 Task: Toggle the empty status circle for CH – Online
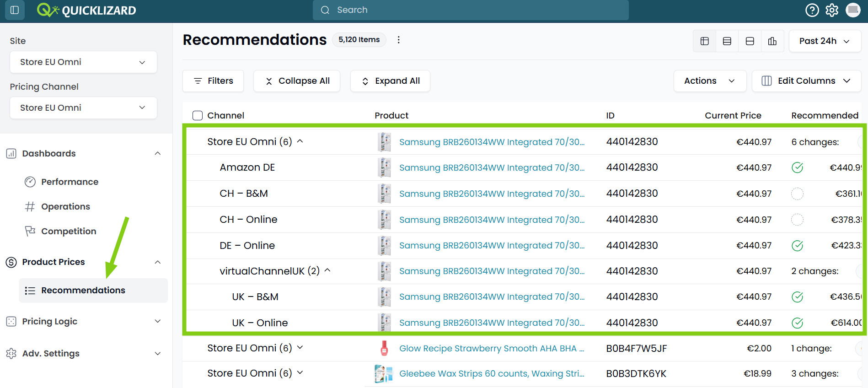[798, 220]
